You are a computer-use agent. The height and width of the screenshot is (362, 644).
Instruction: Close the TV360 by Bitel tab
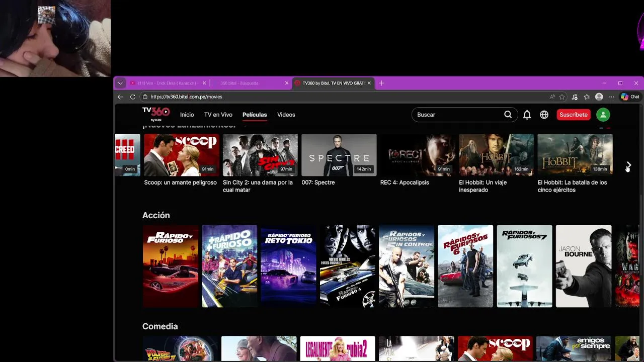pos(369,83)
